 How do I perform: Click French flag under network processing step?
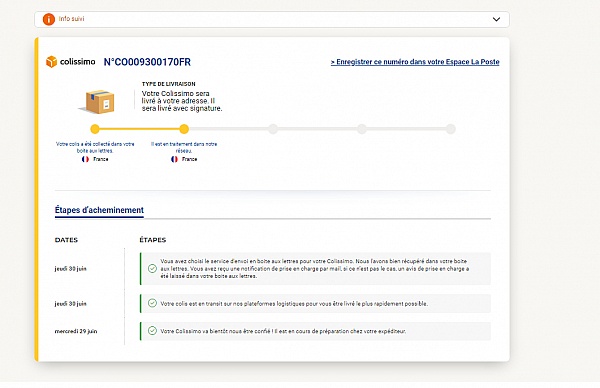click(x=174, y=159)
